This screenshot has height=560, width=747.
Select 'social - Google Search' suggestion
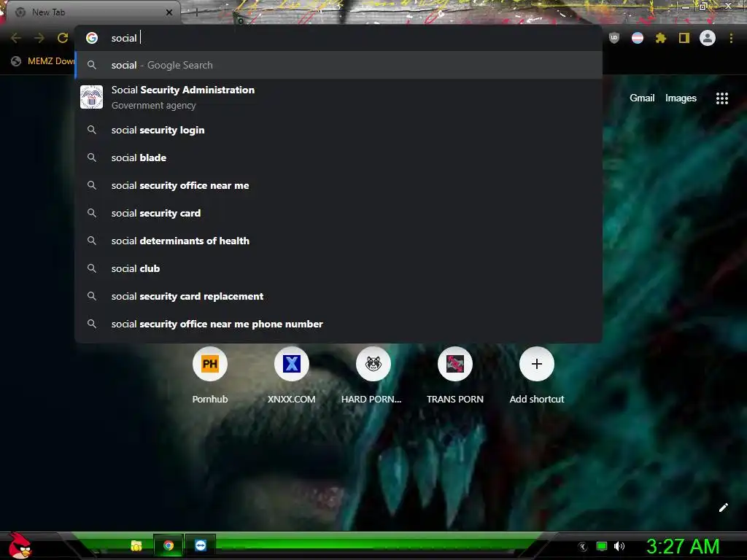(x=338, y=65)
